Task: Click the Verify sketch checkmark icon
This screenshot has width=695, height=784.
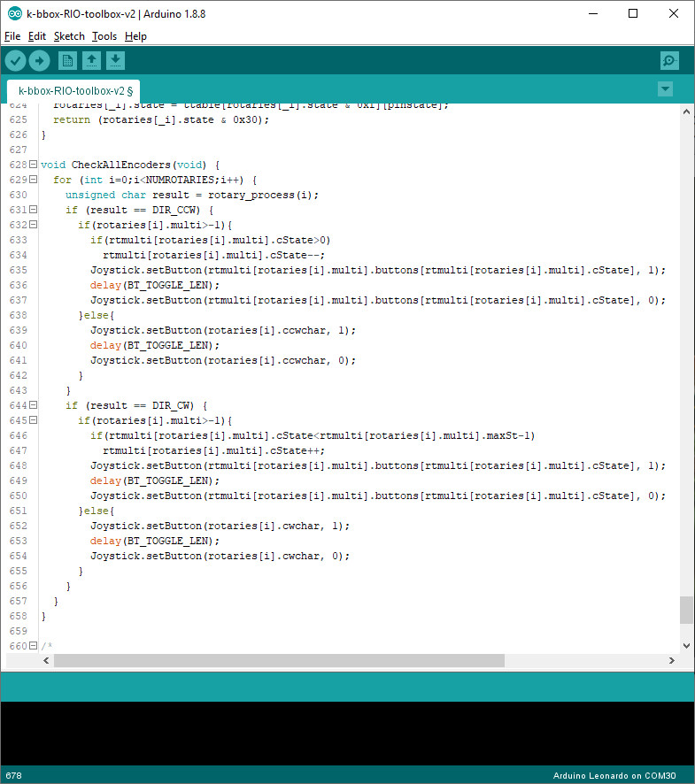Action: click(x=16, y=60)
